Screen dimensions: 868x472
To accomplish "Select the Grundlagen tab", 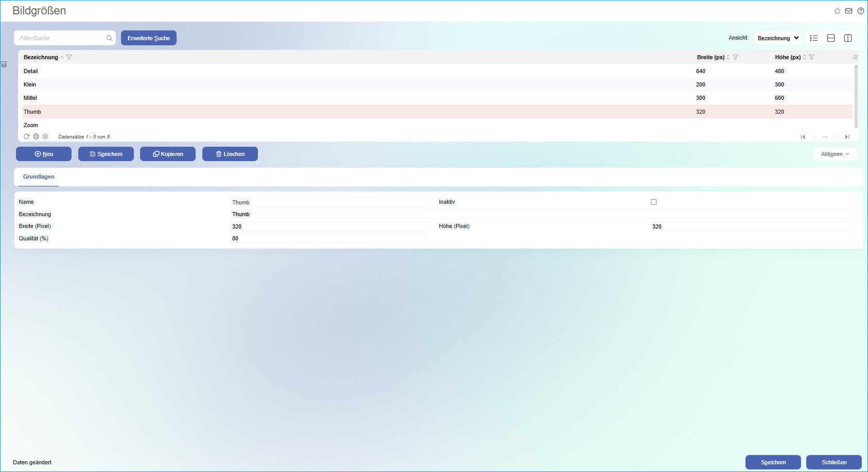I will click(x=39, y=177).
